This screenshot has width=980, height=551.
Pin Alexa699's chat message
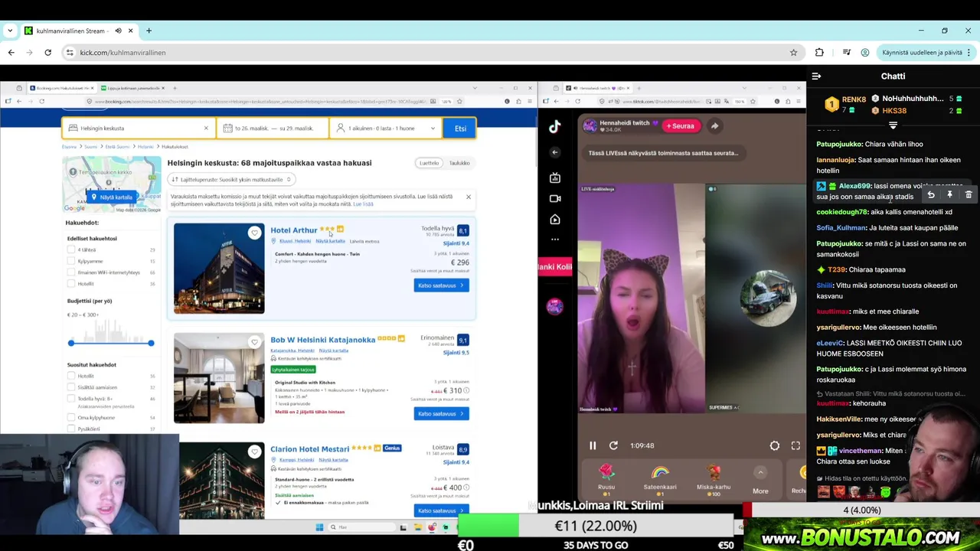[949, 195]
